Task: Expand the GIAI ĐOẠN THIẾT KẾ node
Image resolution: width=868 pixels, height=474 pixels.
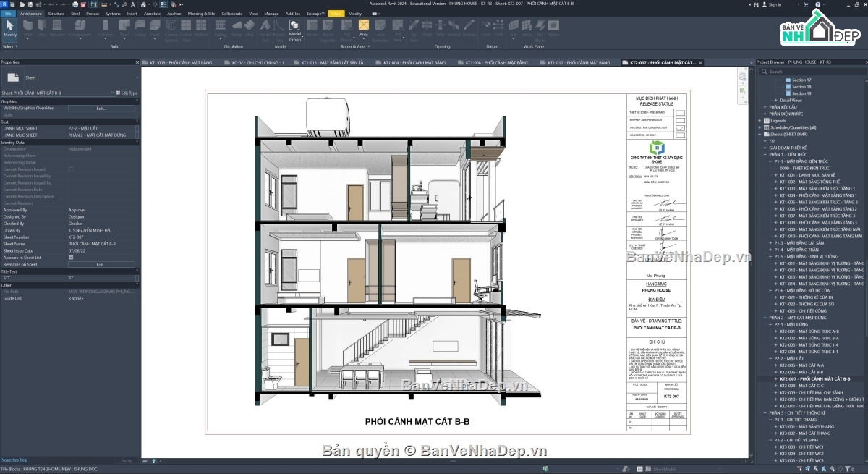Action: point(765,148)
